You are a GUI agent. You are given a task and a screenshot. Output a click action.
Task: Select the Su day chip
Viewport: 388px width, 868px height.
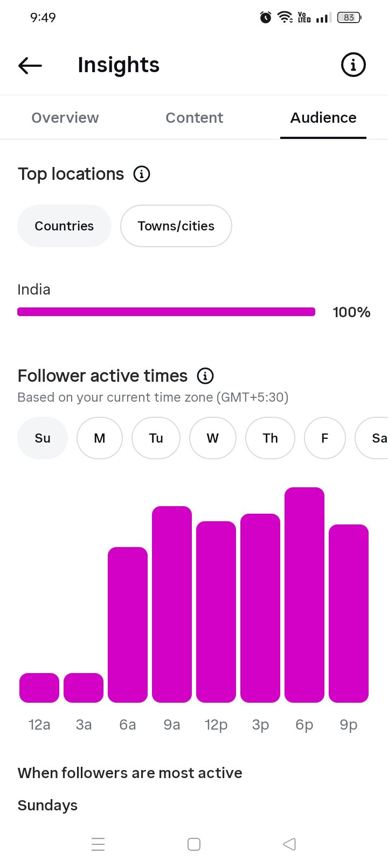(43, 438)
